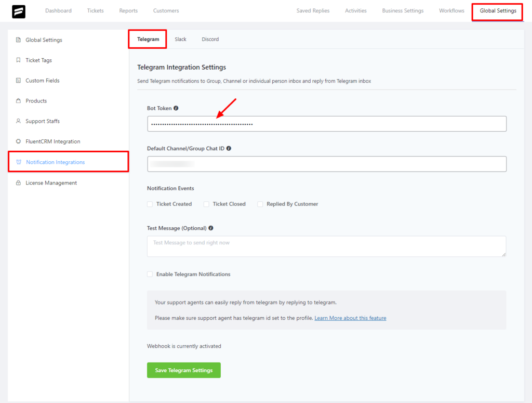Enable the Ticket Created checkbox

[150, 204]
